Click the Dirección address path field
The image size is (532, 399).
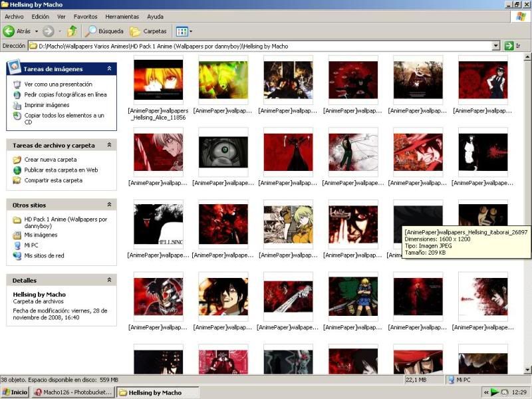[260, 46]
